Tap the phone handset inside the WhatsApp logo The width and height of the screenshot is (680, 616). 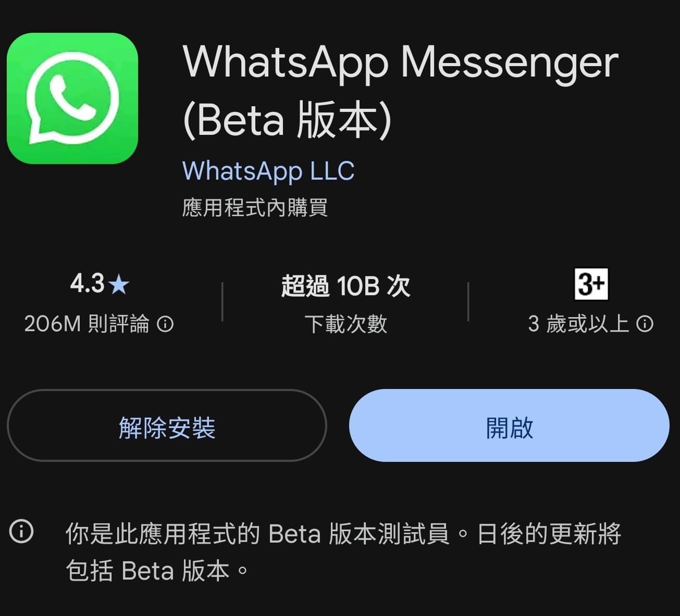(72, 96)
